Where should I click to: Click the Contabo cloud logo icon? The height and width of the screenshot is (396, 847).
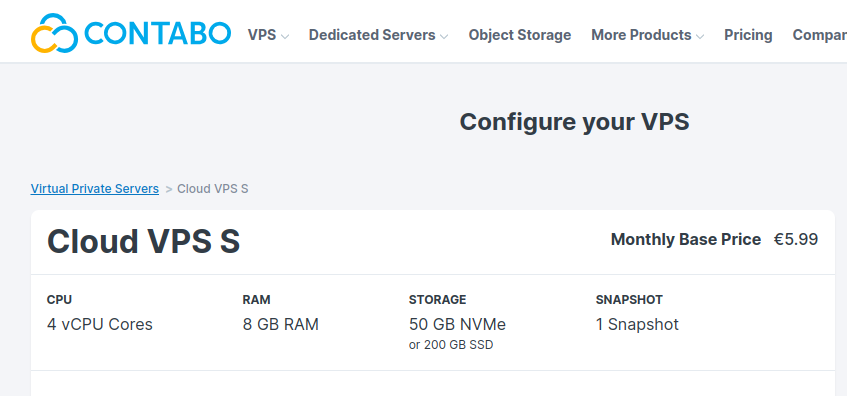55,33
